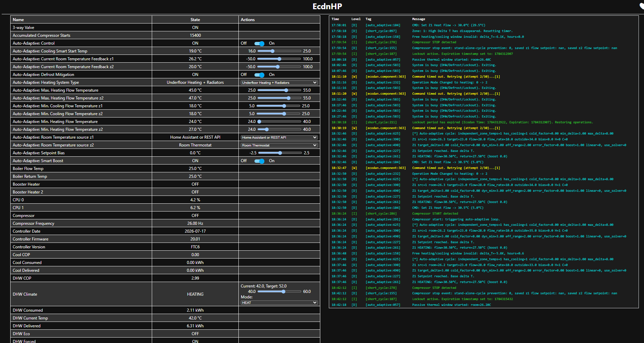Click the Time header in the log panel

click(x=335, y=19)
